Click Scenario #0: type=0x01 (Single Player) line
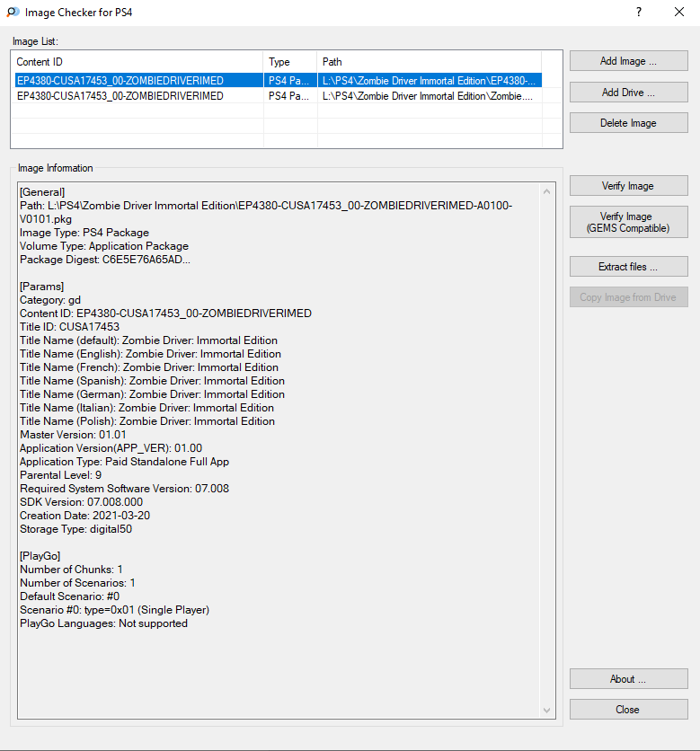Screen dimensions: 700x751 pos(114,610)
